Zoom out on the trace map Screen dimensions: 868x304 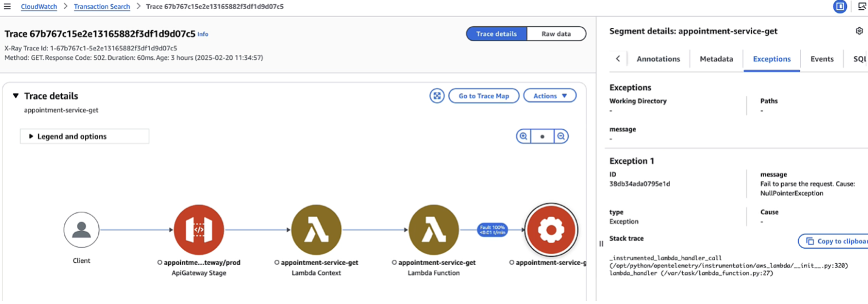click(x=561, y=137)
